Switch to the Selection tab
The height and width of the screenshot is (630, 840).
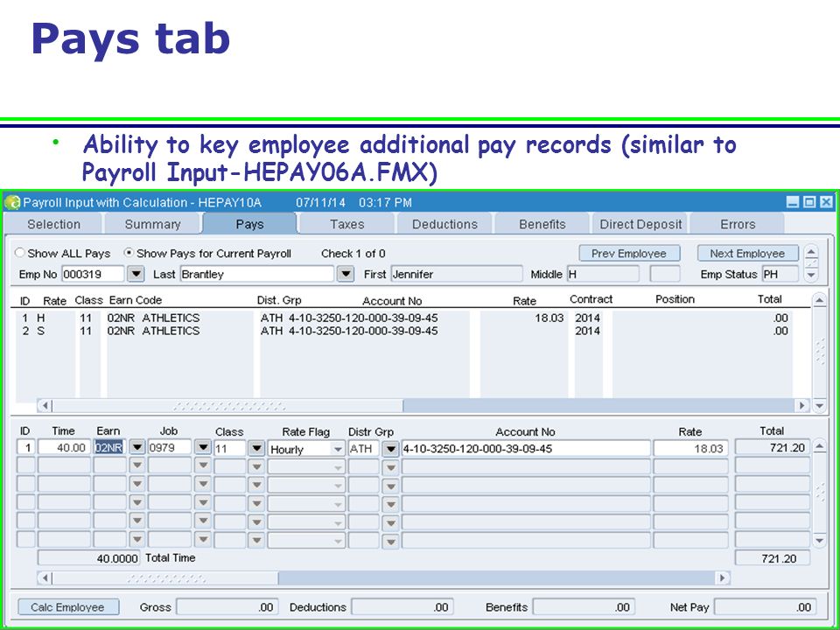click(53, 225)
